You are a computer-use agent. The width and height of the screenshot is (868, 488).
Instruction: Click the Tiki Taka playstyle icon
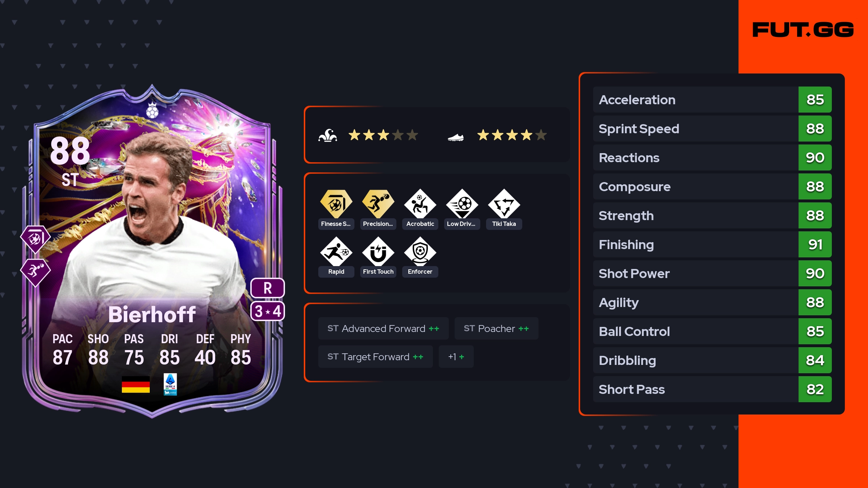[x=504, y=204]
